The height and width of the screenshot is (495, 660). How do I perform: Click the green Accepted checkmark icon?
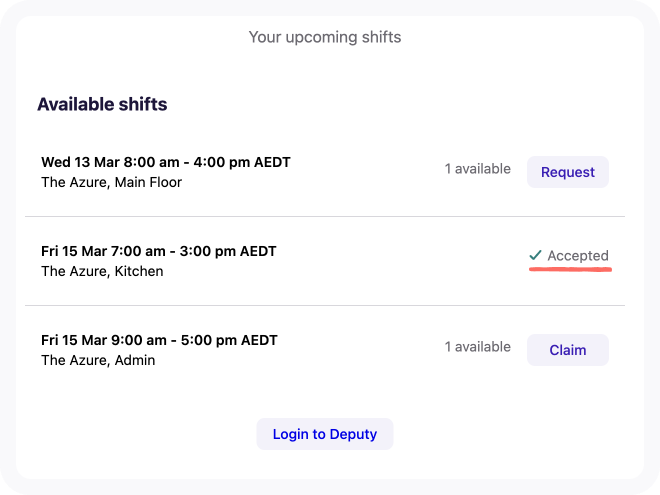coord(536,256)
